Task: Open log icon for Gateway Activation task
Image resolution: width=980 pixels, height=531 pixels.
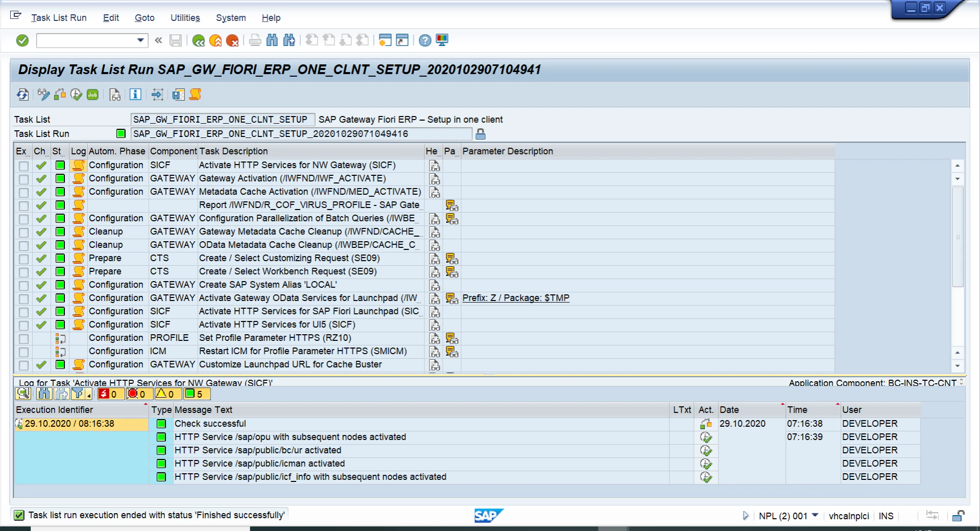Action: click(x=78, y=178)
